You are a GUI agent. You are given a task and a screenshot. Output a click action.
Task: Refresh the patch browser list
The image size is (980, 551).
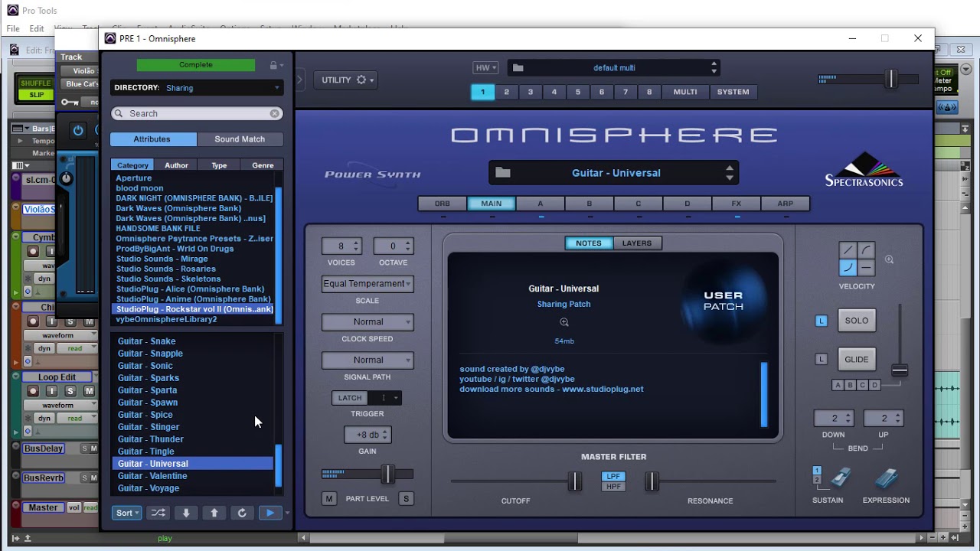[242, 513]
